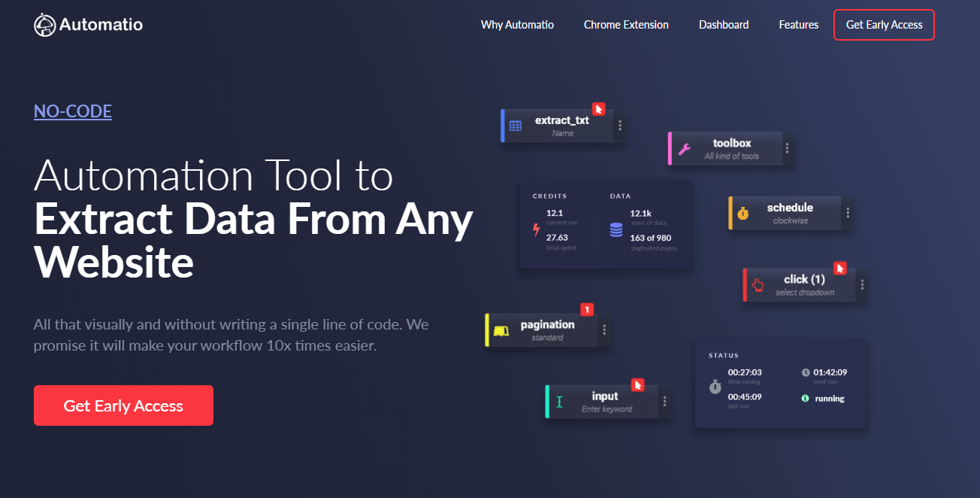Click the red cursor badge on click (1)
This screenshot has height=498, width=980.
point(840,268)
